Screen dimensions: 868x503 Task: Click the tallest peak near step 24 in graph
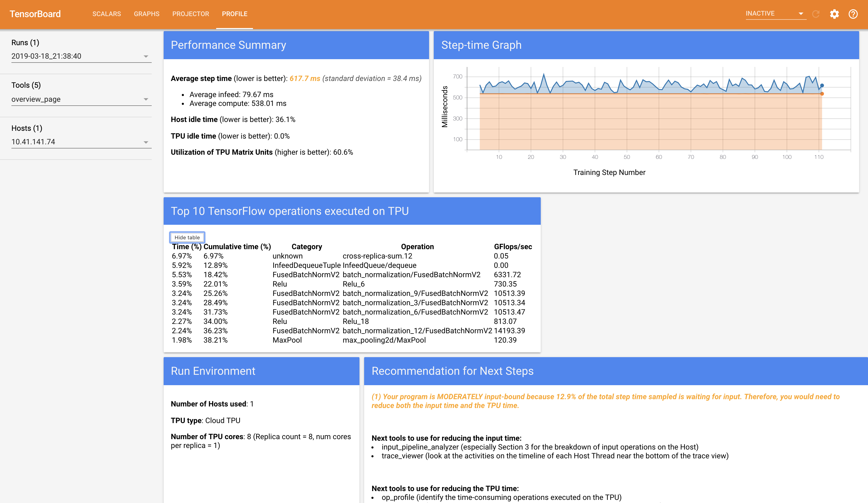click(544, 74)
